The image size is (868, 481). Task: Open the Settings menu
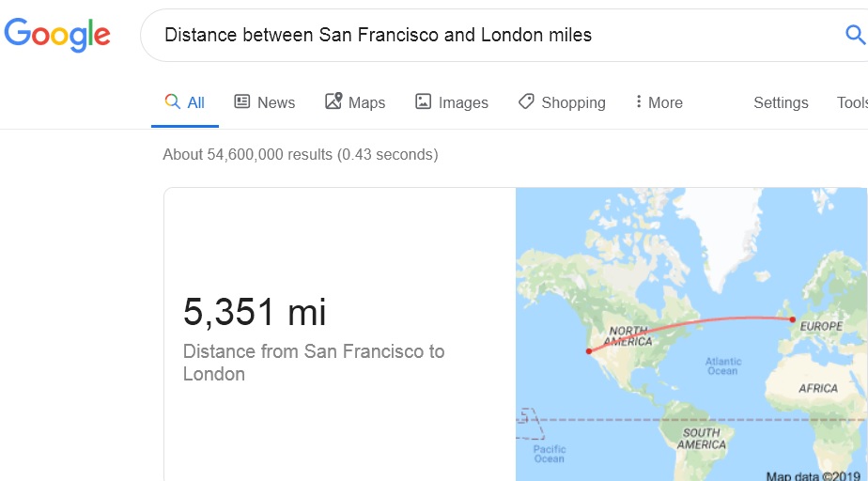(x=781, y=102)
